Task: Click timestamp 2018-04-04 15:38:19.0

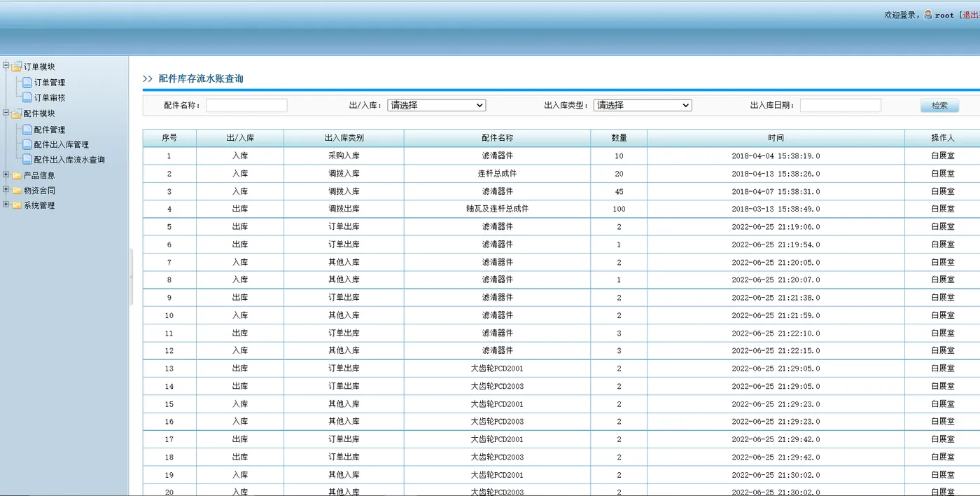Action: [776, 156]
